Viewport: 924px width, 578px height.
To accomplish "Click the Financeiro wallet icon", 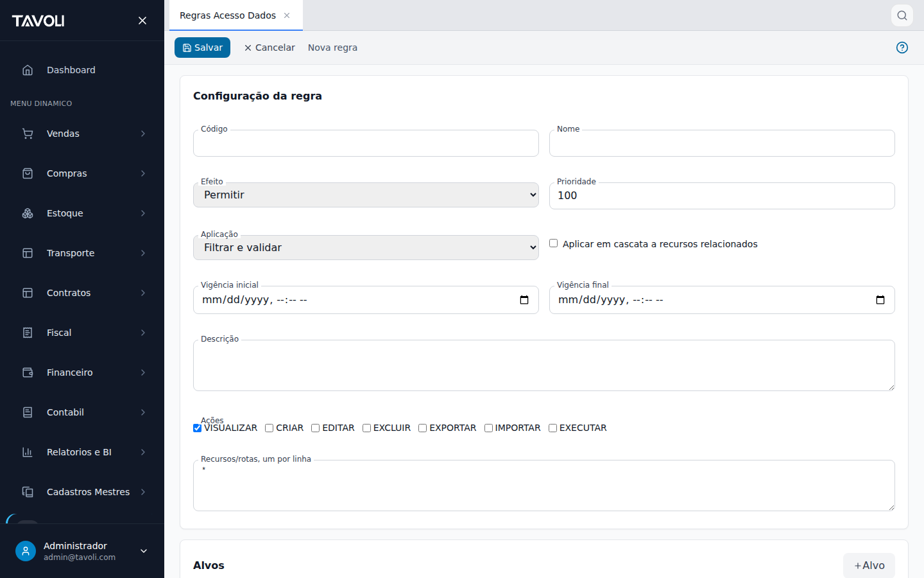I will [x=28, y=372].
